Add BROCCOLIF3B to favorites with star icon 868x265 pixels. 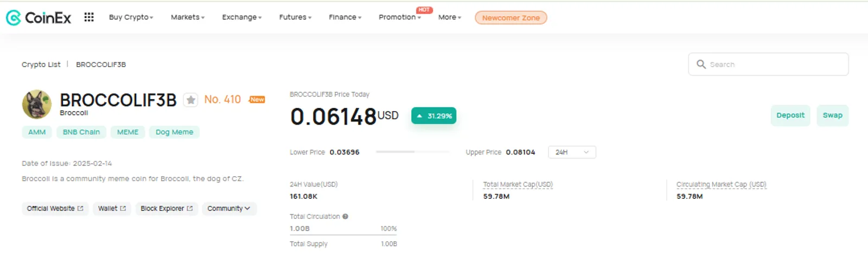[x=190, y=100]
